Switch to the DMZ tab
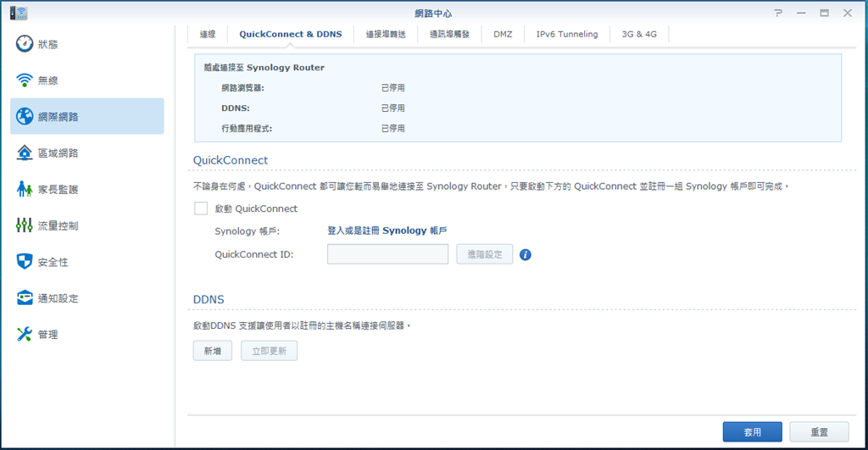The width and height of the screenshot is (868, 450). pos(503,34)
